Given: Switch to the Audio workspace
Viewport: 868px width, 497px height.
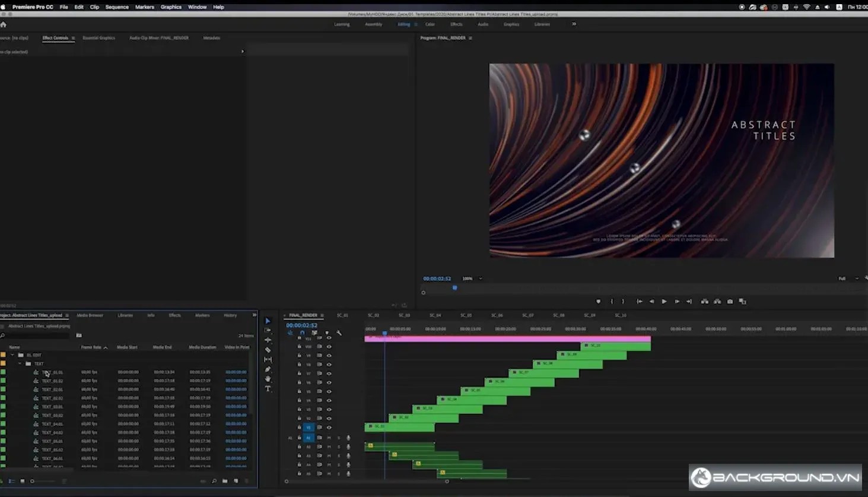Looking at the screenshot, I should [483, 24].
